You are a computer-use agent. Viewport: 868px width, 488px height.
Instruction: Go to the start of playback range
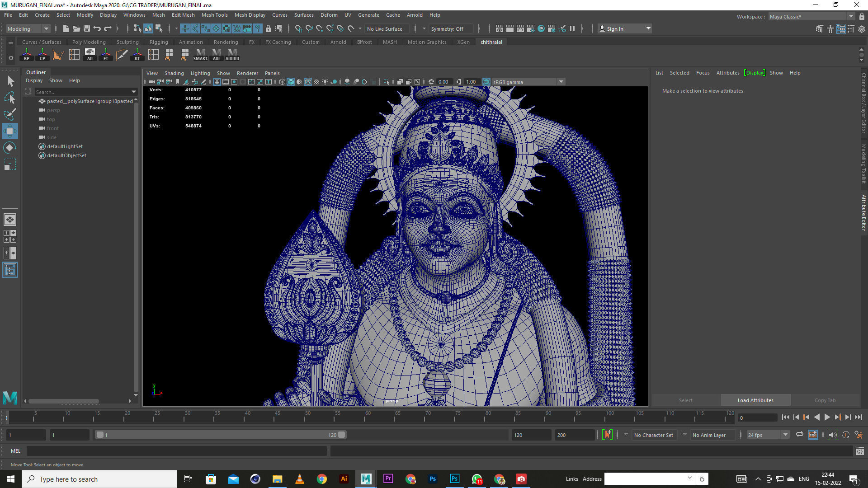point(786,417)
